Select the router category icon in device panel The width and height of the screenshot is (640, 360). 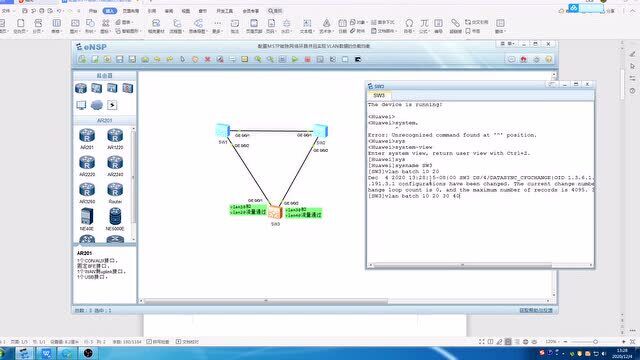pos(81,88)
